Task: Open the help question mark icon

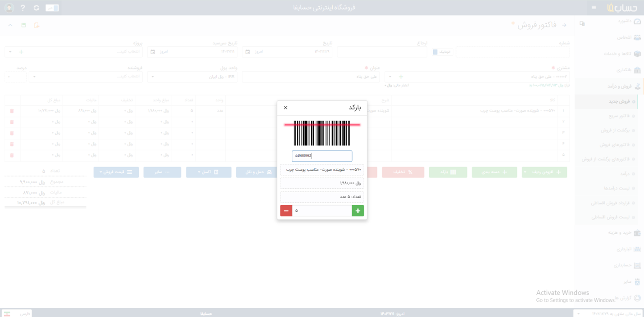Action: coord(23,8)
